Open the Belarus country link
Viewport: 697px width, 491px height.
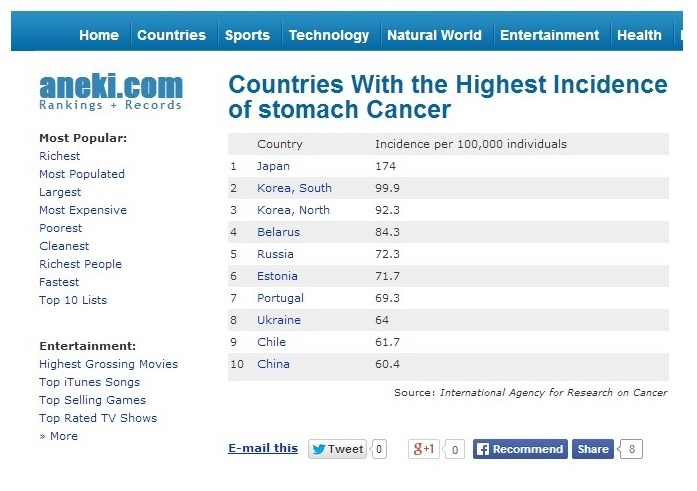click(x=278, y=232)
